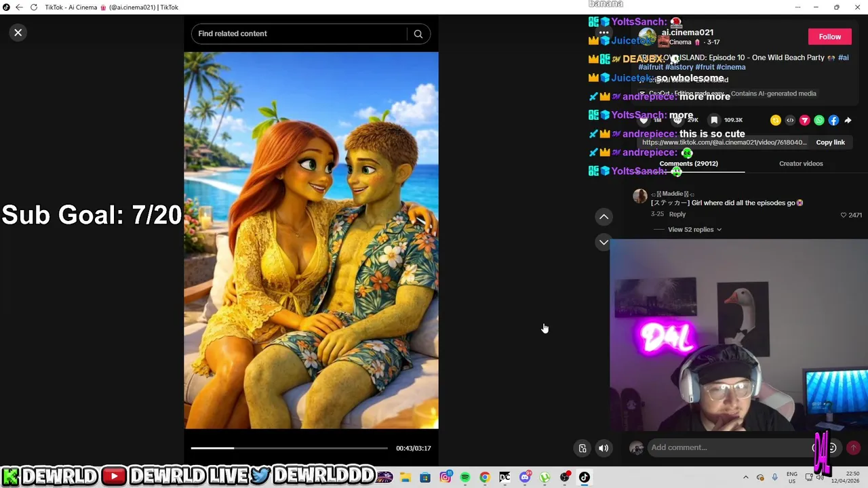
Task: Post comment with red arrow button
Action: pyautogui.click(x=853, y=447)
